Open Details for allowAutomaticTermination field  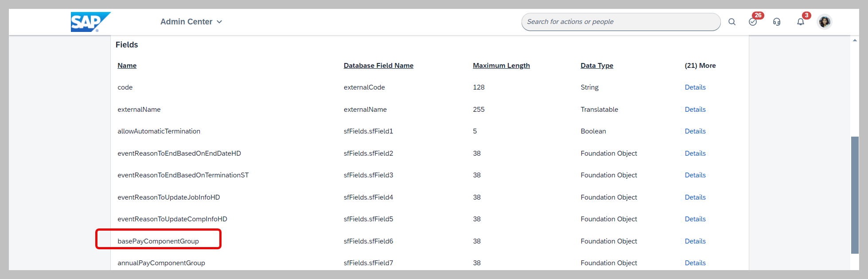pyautogui.click(x=695, y=131)
